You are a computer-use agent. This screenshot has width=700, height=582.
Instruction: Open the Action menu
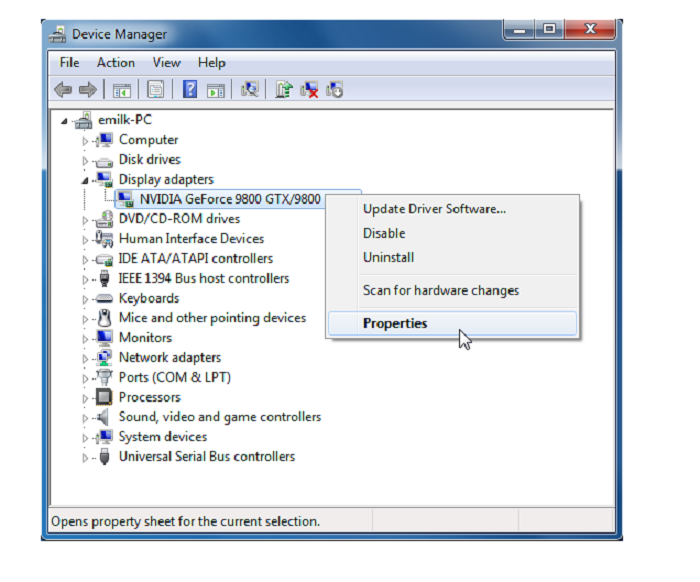116,62
